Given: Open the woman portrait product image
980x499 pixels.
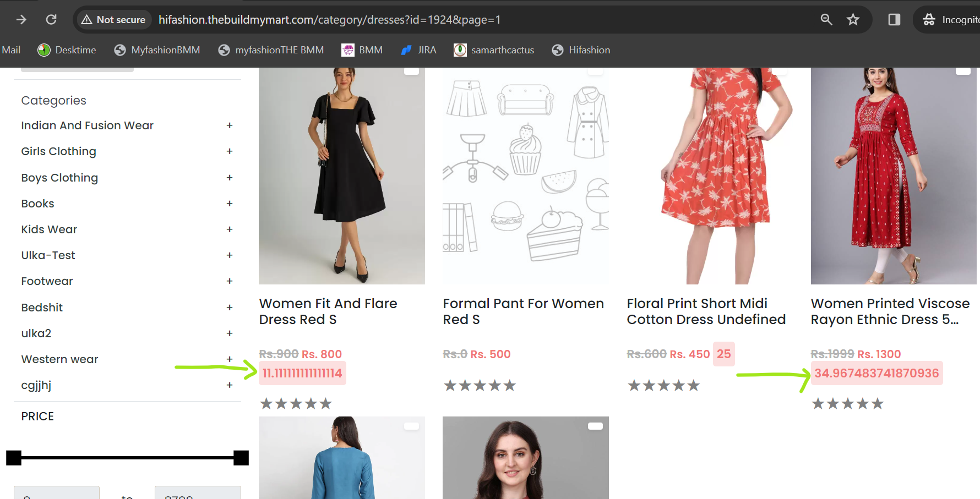Looking at the screenshot, I should point(526,458).
